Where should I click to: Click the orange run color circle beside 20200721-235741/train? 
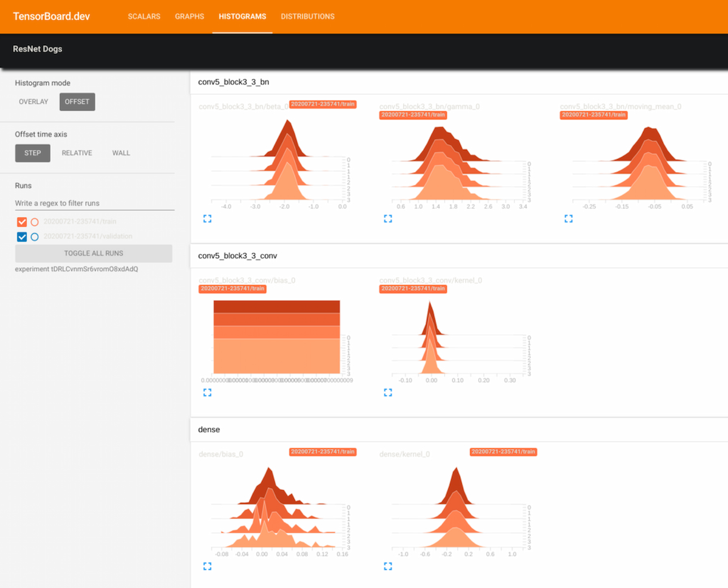pos(34,221)
